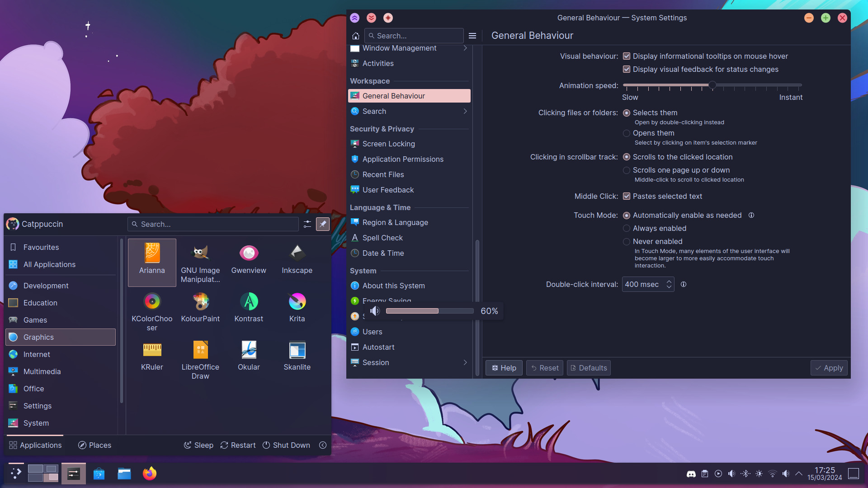Open Screen Locking settings

pos(389,144)
